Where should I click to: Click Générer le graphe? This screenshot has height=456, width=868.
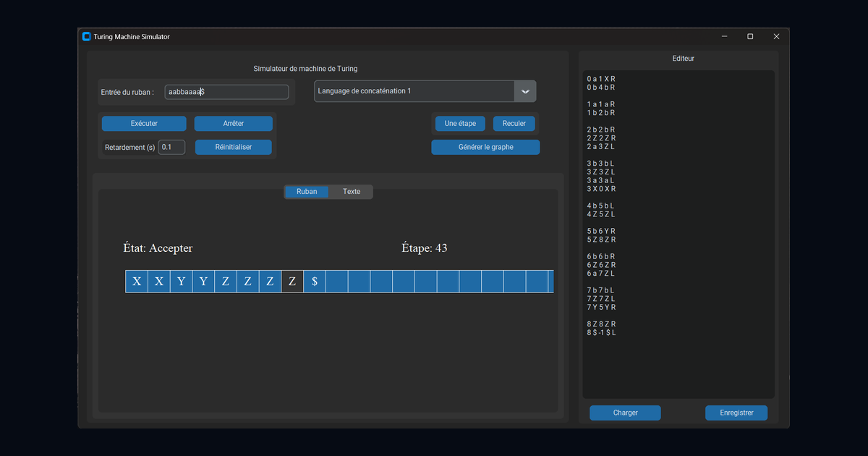pos(485,147)
